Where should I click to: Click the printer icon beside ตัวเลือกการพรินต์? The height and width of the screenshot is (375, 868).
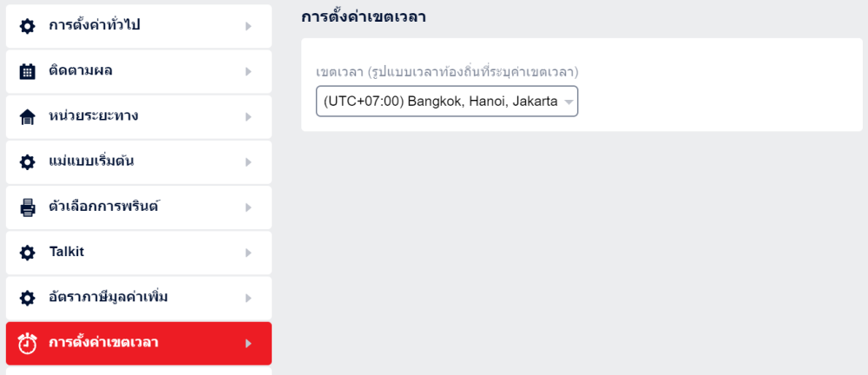[27, 207]
